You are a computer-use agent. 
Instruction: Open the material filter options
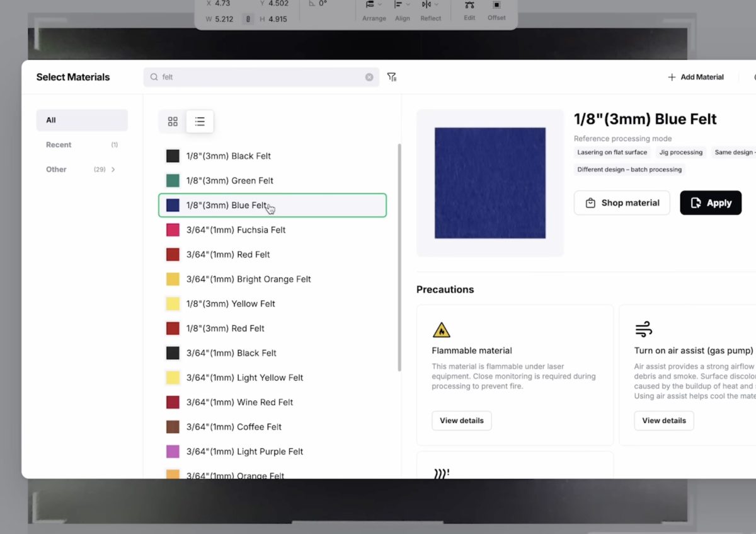pyautogui.click(x=391, y=77)
